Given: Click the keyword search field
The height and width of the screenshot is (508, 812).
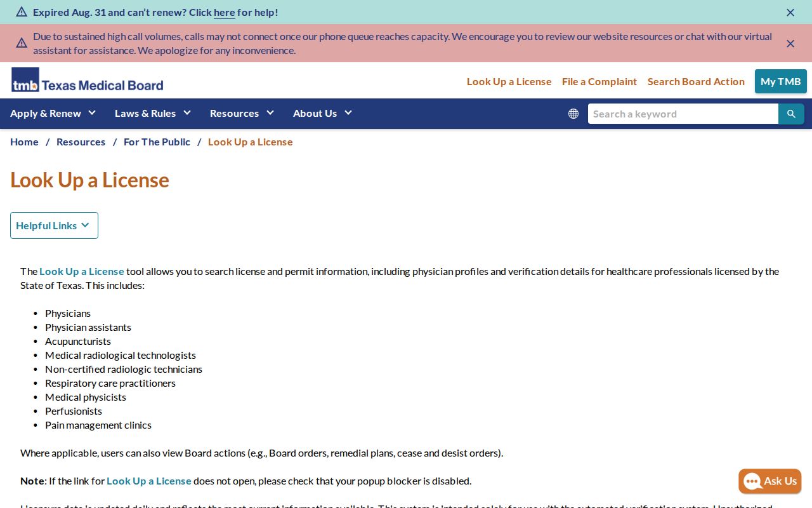Looking at the screenshot, I should [683, 114].
